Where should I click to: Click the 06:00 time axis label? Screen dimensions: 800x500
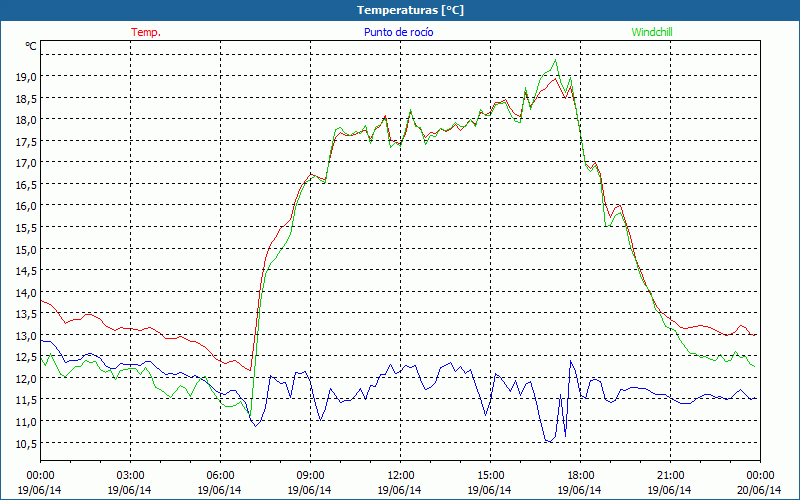[220, 475]
